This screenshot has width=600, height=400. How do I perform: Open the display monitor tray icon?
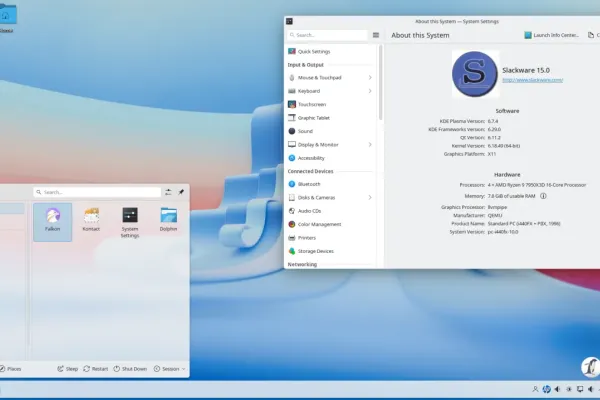[x=580, y=389]
